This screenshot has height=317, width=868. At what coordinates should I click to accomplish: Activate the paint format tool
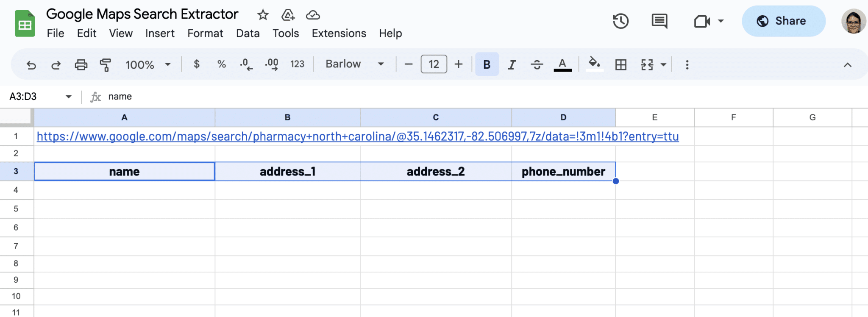[x=105, y=65]
